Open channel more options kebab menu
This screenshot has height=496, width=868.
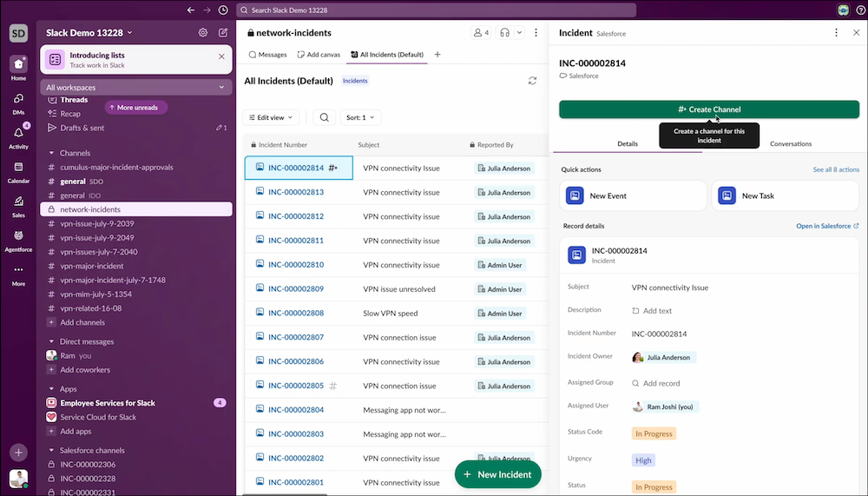click(536, 33)
